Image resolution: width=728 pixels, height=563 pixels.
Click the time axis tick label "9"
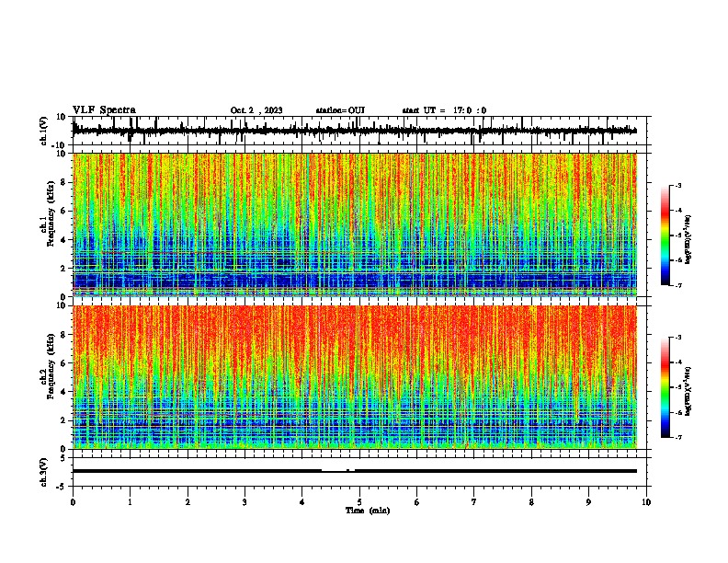(588, 502)
